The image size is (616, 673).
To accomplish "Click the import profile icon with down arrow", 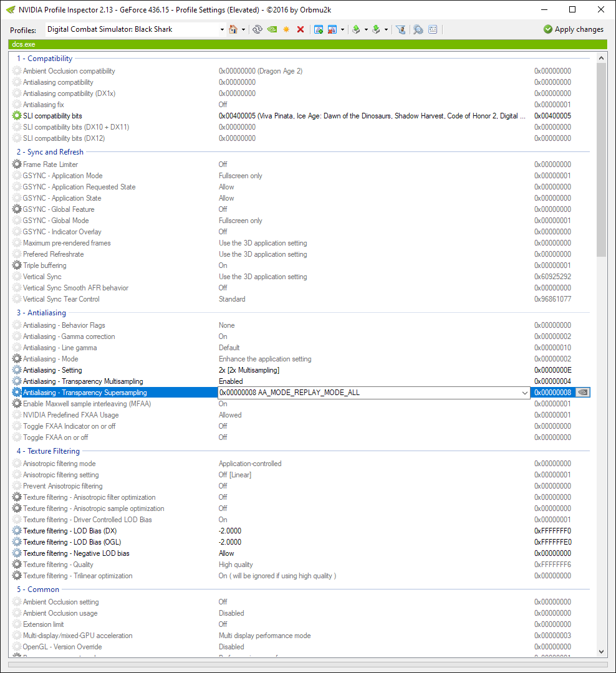I will click(376, 29).
